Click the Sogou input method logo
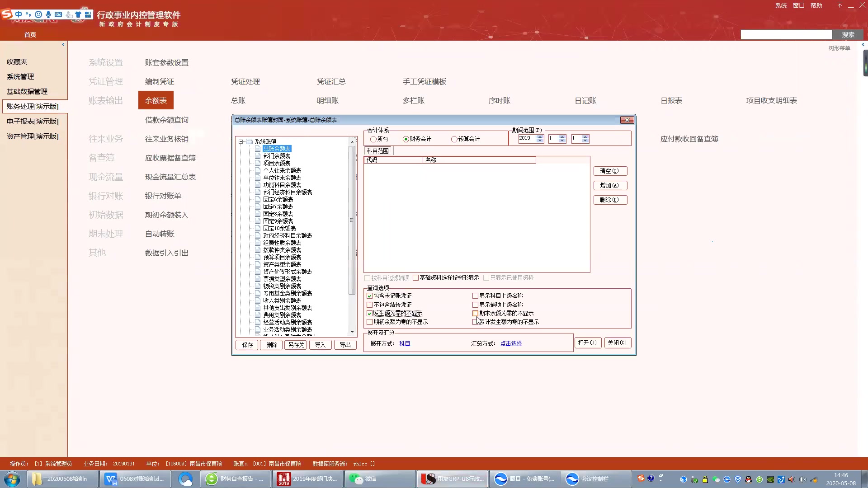Image resolution: width=868 pixels, height=488 pixels. click(7, 14)
